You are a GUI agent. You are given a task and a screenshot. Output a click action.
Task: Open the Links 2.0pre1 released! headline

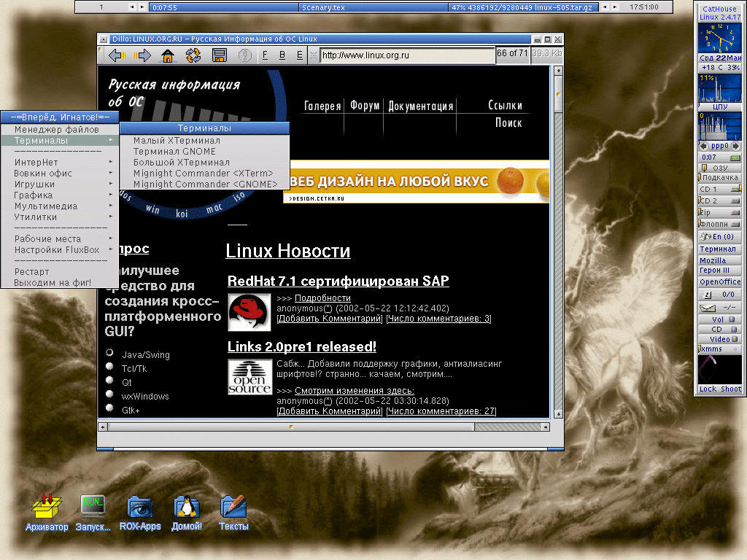[x=302, y=346]
